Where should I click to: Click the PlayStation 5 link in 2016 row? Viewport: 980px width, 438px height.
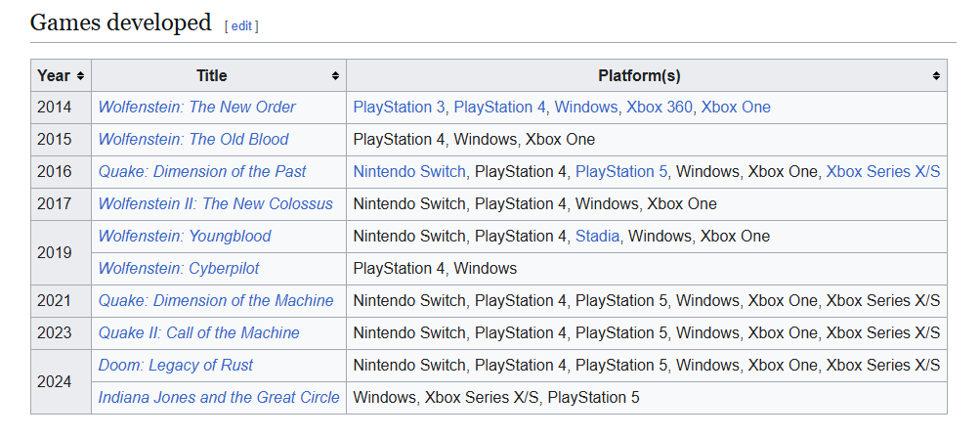[x=621, y=171]
